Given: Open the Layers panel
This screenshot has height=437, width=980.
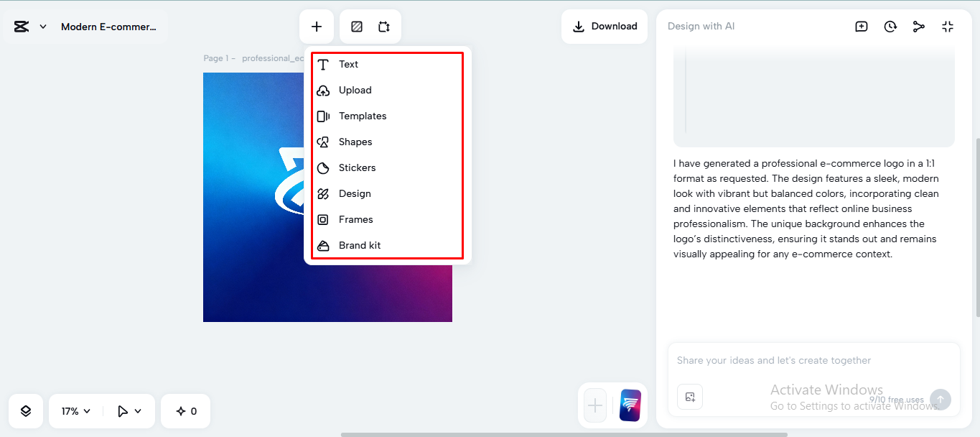Looking at the screenshot, I should [25, 410].
